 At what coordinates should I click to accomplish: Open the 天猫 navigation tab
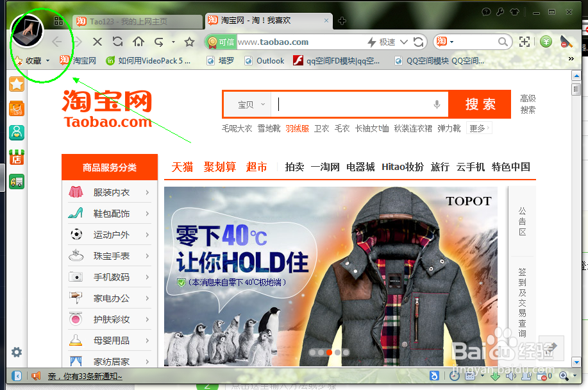[x=182, y=167]
